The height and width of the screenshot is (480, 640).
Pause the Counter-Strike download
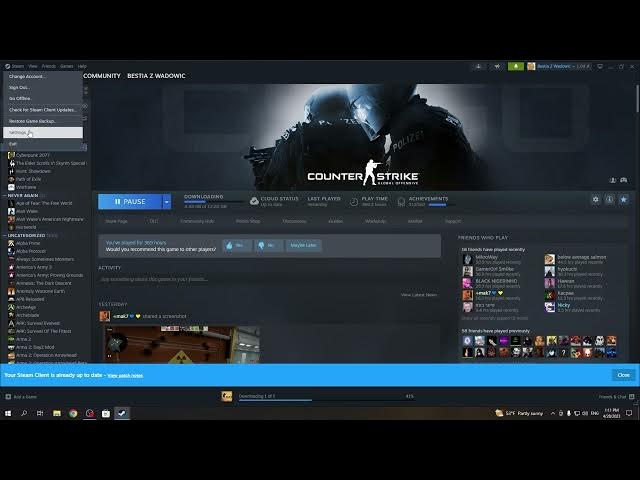129,201
